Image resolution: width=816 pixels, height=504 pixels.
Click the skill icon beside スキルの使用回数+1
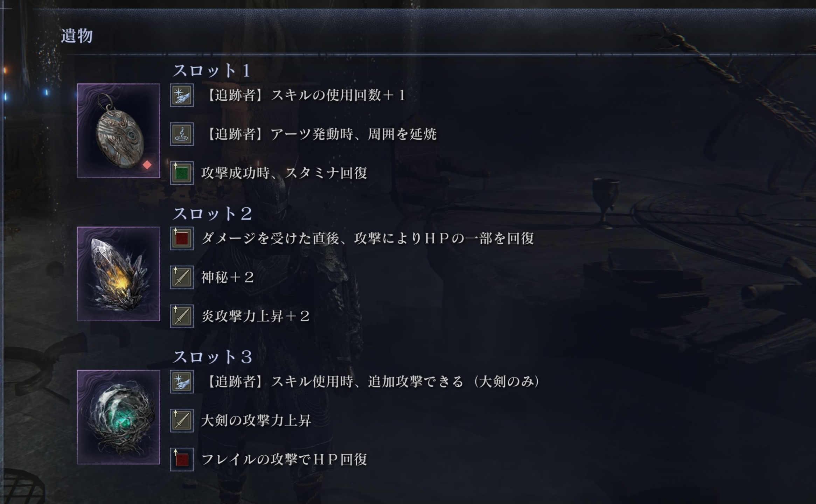pos(182,95)
